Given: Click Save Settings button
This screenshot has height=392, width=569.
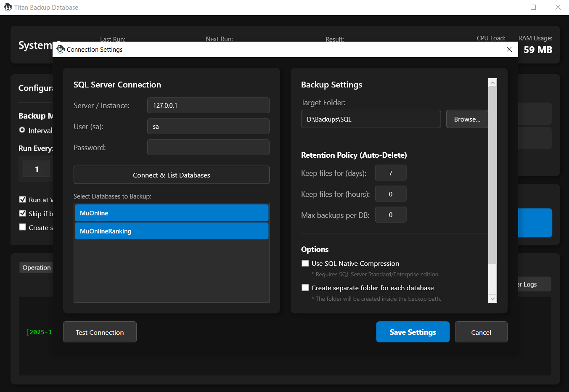Looking at the screenshot, I should 413,332.
